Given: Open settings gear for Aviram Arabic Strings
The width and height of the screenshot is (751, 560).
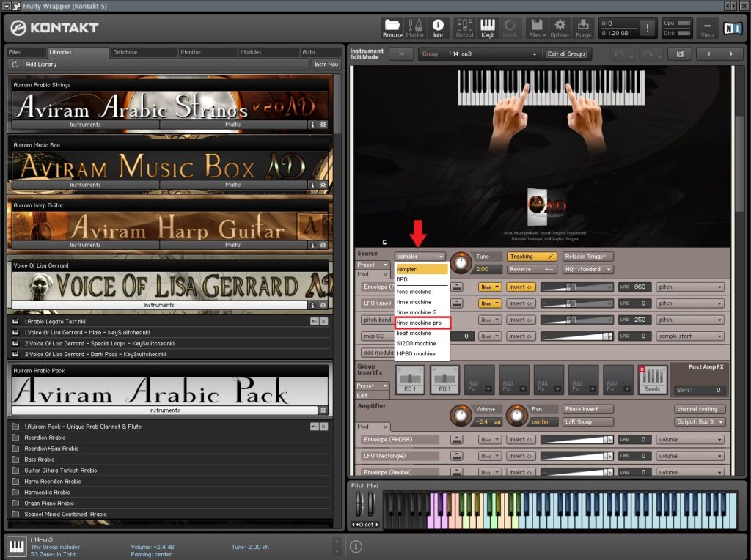Looking at the screenshot, I should pos(323,125).
